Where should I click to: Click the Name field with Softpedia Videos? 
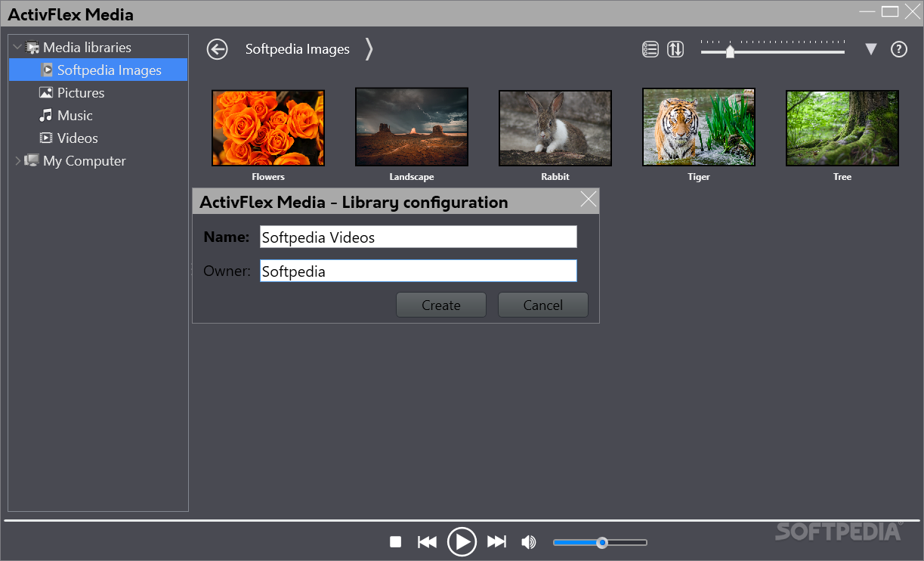418,237
